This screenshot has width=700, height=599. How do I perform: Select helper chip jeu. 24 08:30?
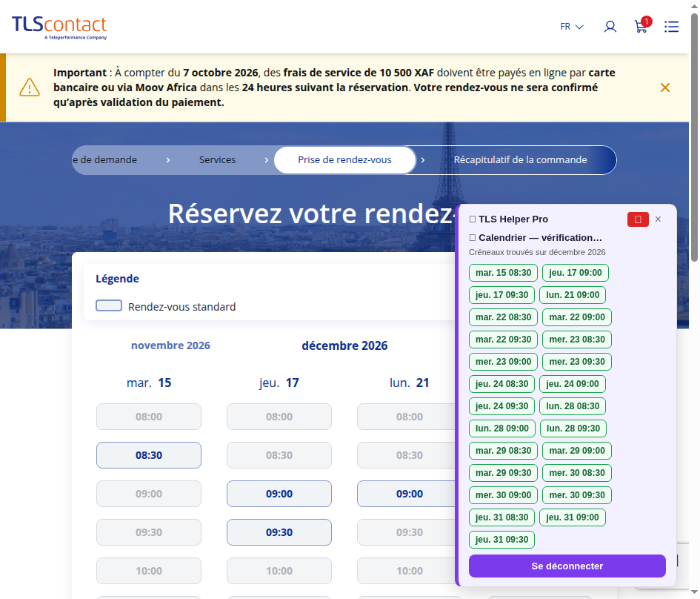(x=501, y=384)
